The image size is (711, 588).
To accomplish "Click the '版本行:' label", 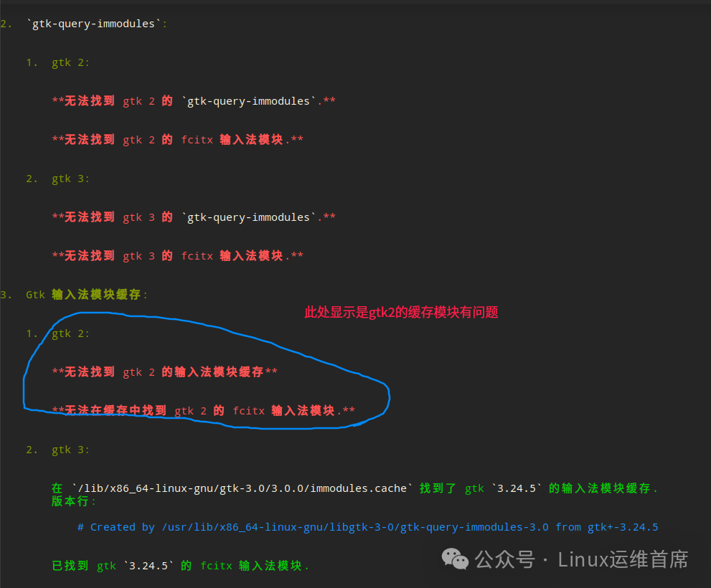I will [73, 501].
